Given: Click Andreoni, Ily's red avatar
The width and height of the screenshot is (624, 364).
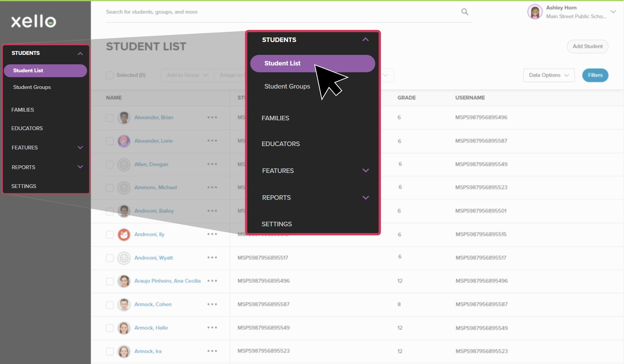Looking at the screenshot, I should coord(124,235).
